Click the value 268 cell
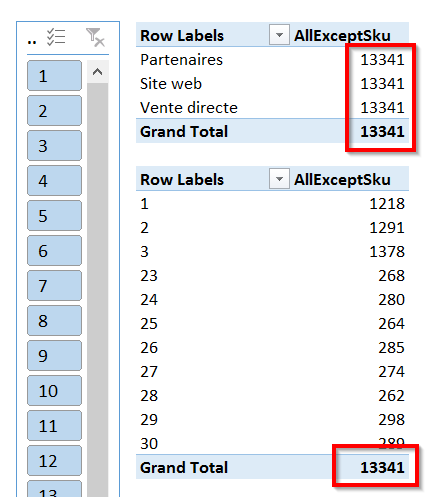Screen dimensions: 435x497 pyautogui.click(x=391, y=276)
